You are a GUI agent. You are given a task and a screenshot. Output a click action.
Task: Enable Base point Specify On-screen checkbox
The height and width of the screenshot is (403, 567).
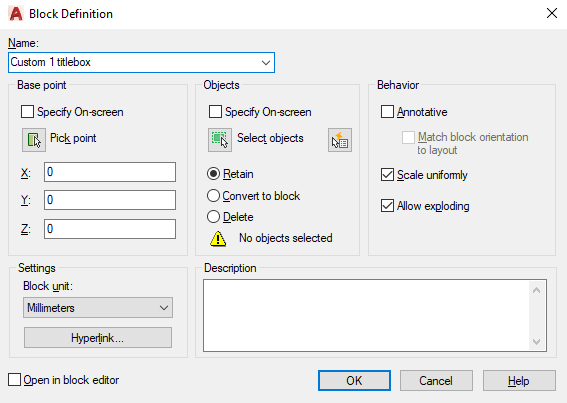[x=27, y=112]
